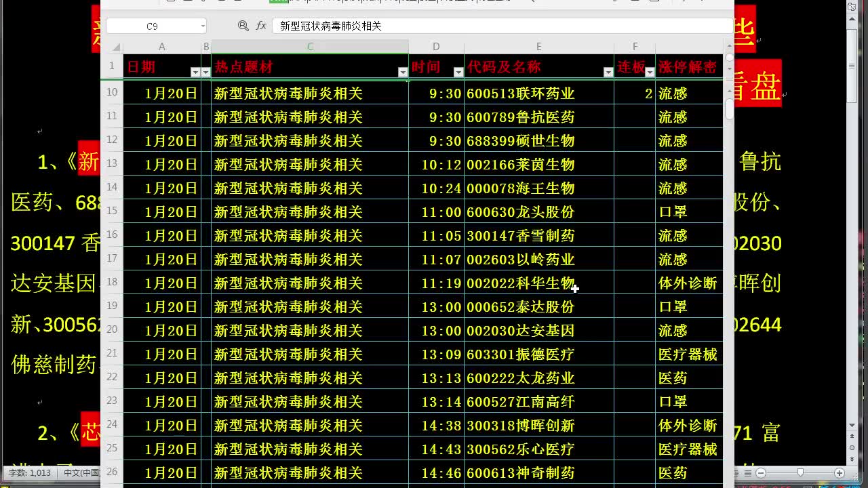This screenshot has height=488, width=868.
Task: Select cell 600527江南高纤
Action: click(539, 401)
